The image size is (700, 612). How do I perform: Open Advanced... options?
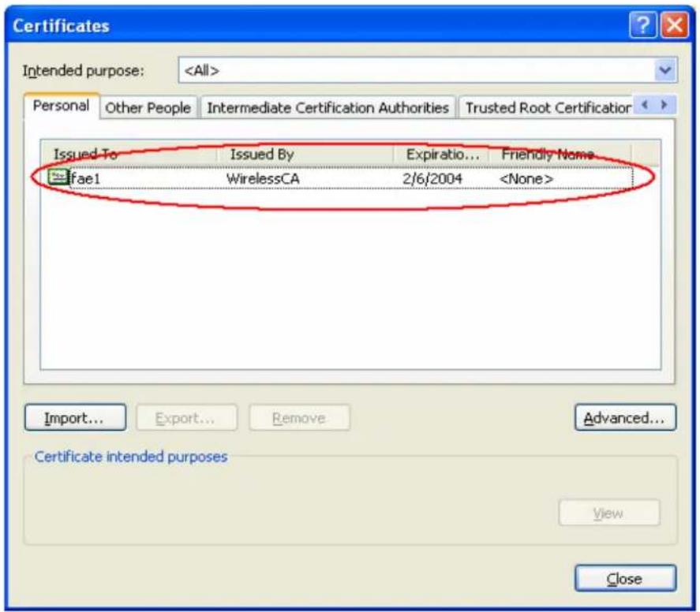[x=625, y=417]
